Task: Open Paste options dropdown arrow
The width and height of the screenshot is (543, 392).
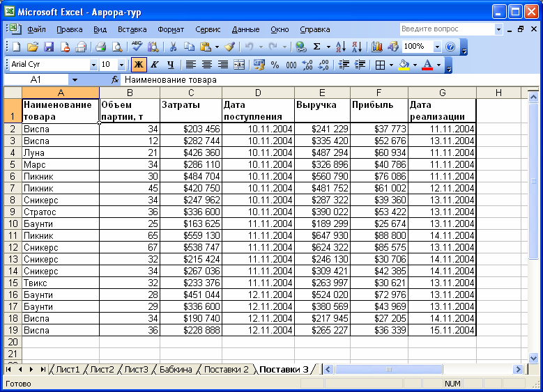Action: point(217,47)
